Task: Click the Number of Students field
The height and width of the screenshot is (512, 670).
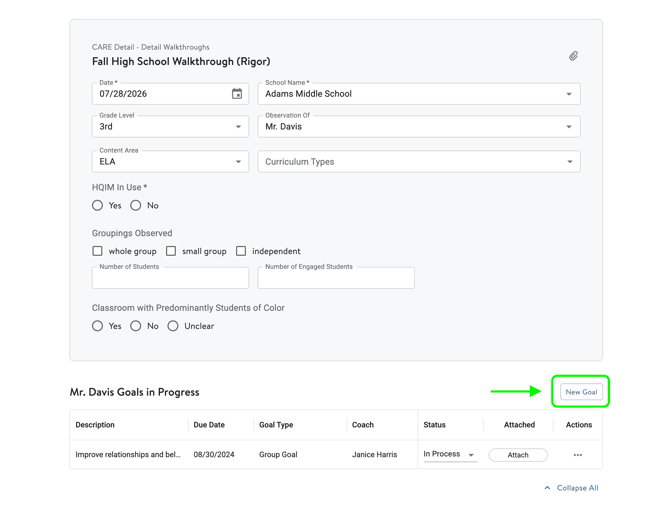Action: coord(170,278)
